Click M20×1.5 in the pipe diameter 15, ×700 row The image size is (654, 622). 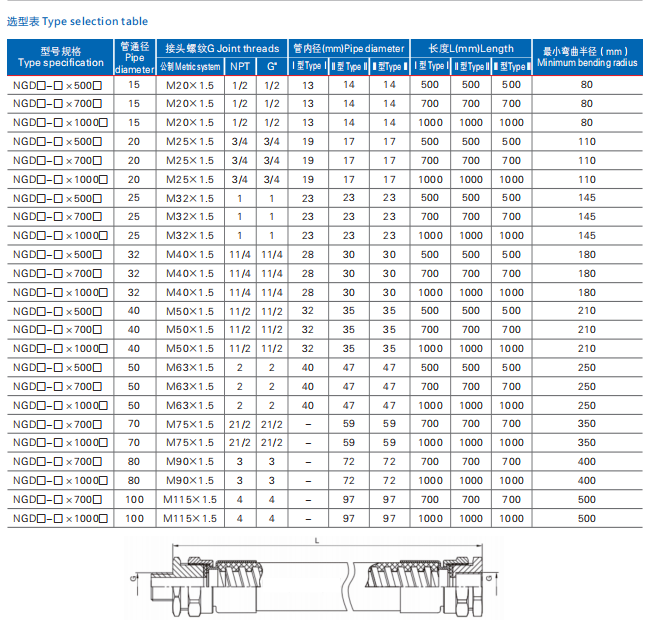(x=190, y=103)
